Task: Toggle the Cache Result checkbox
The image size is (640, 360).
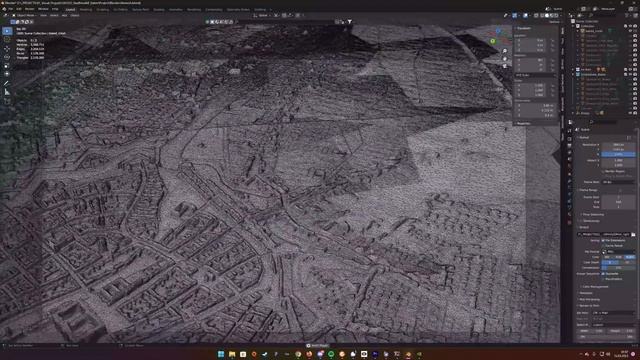Action: (x=603, y=246)
